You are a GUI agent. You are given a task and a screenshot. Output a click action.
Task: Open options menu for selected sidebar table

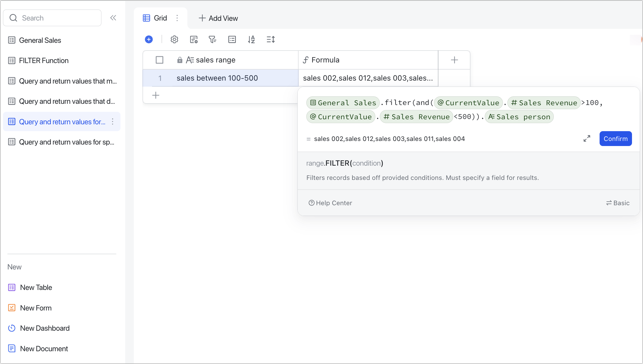tap(112, 122)
